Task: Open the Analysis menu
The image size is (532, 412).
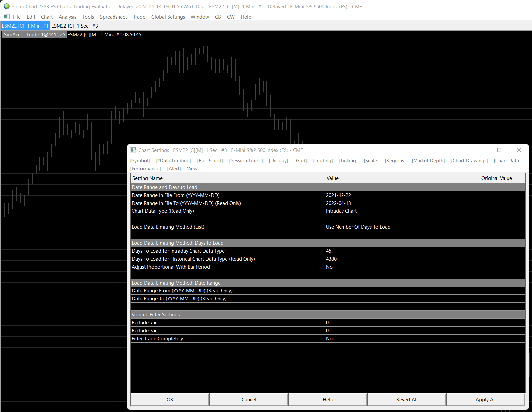Action: click(x=67, y=17)
